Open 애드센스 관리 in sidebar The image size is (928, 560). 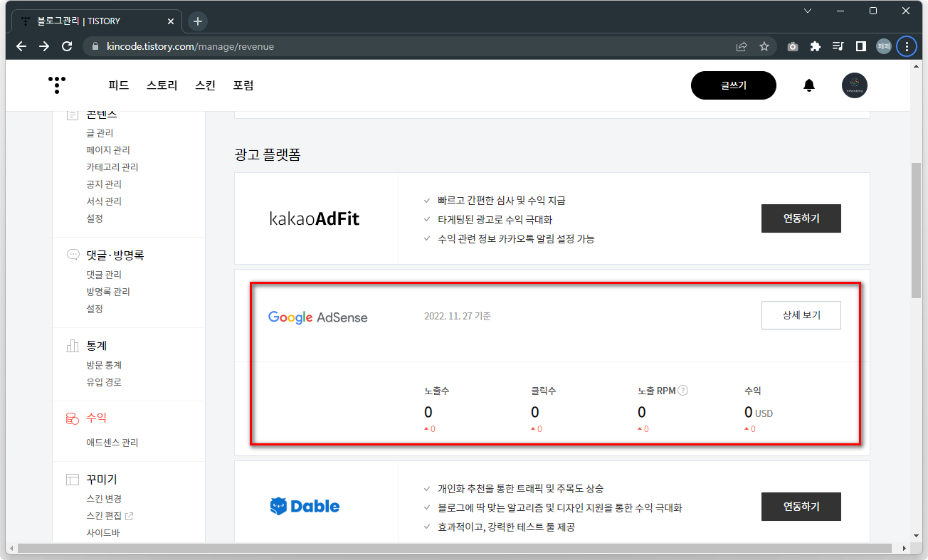pyautogui.click(x=112, y=443)
